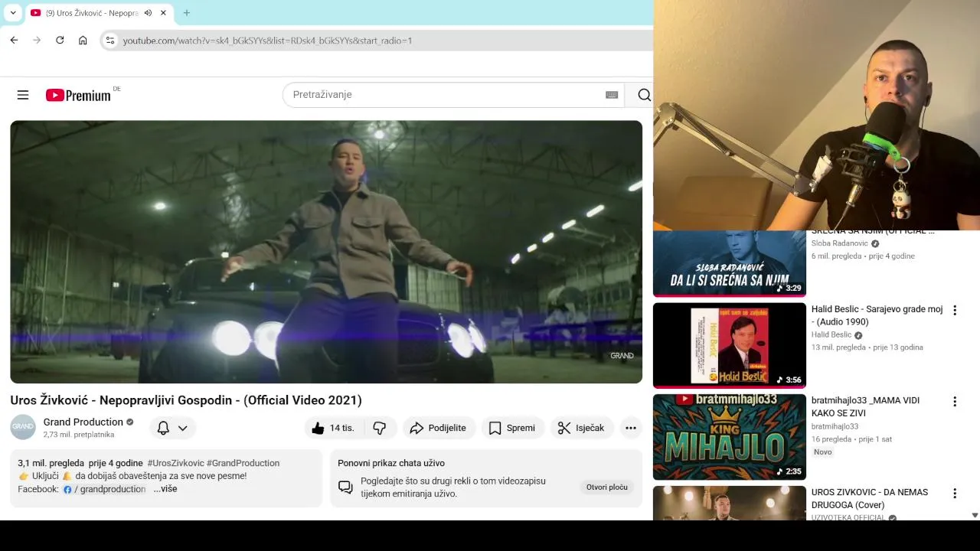Click Otvori ploču to open chat replay

(607, 487)
